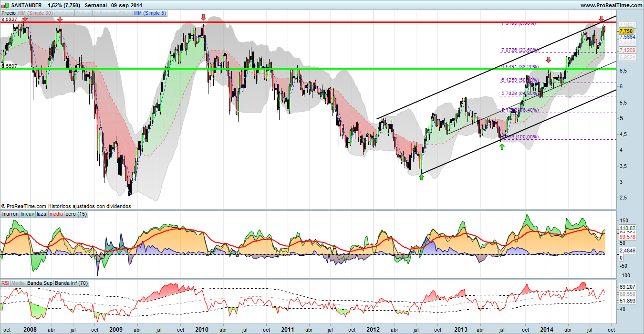Click the red media label in the oscillator panel
This screenshot has width=644, height=334.
pyautogui.click(x=56, y=214)
